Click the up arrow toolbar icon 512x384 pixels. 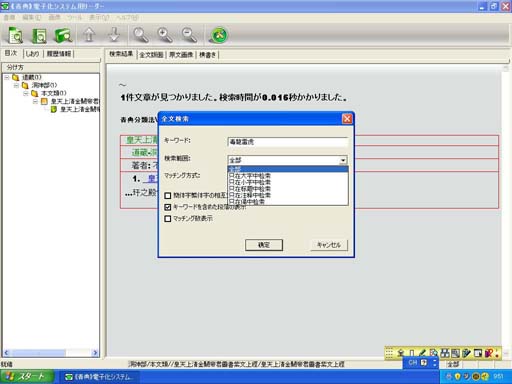[89, 35]
